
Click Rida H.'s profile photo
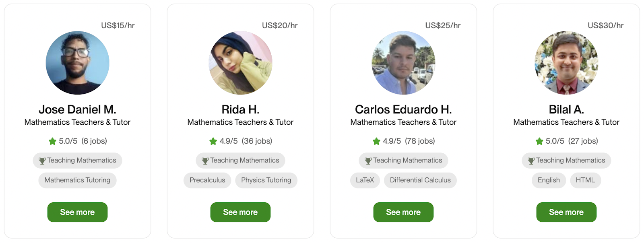click(x=240, y=63)
